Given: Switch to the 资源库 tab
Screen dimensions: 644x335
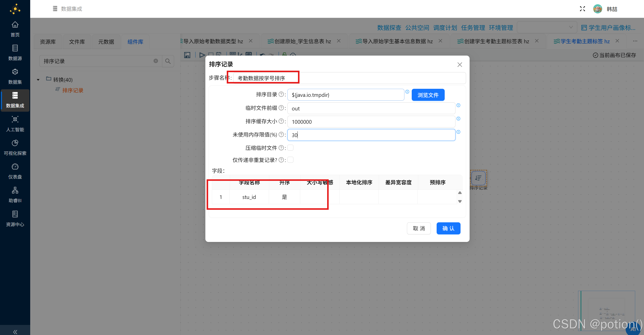Looking at the screenshot, I should point(48,42).
